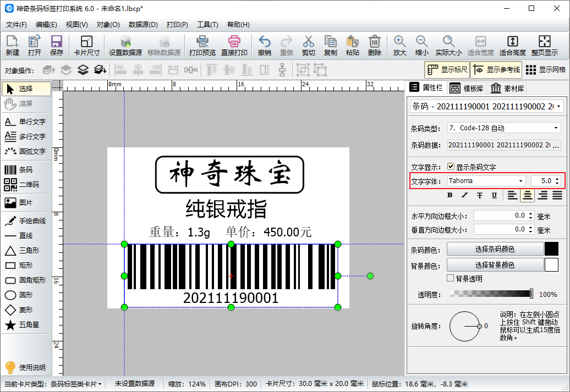This screenshot has width=570, height=392.
Task: Toggle 显示标尺 ruler display
Action: click(x=447, y=70)
